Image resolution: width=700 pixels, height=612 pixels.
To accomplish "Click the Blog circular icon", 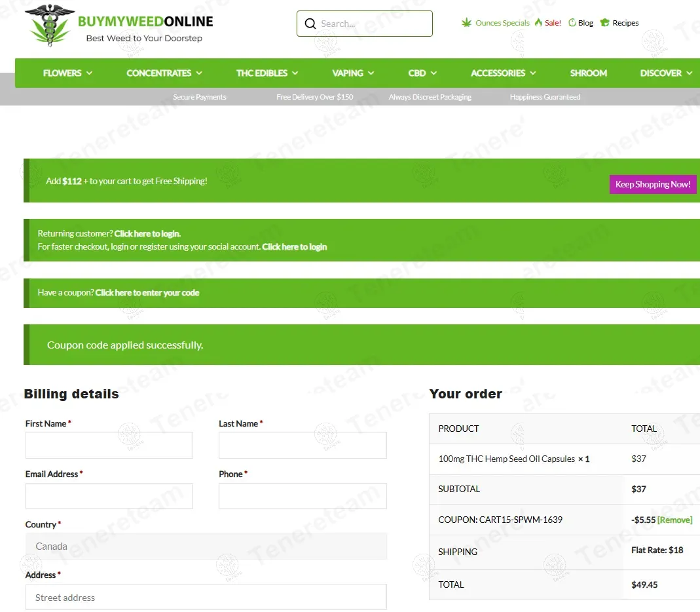I will tap(572, 22).
